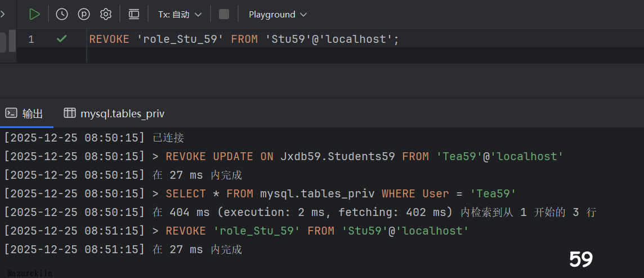Click the console icon on the 输出 tab

coord(11,113)
